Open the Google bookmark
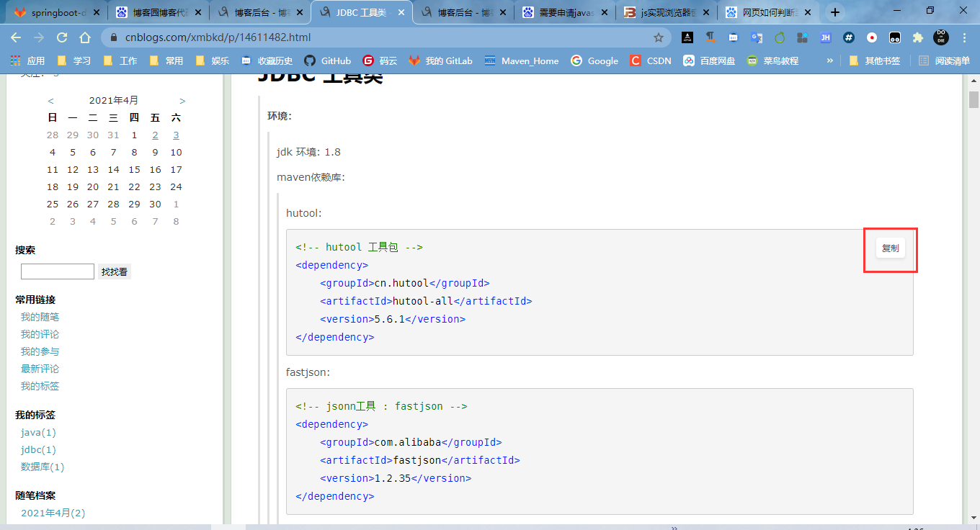 click(x=594, y=61)
